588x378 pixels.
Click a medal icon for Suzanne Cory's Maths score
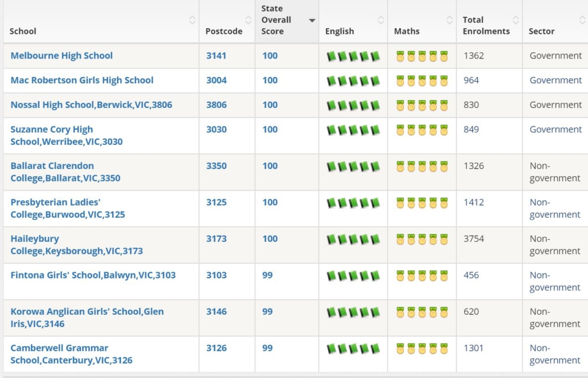pyautogui.click(x=414, y=129)
